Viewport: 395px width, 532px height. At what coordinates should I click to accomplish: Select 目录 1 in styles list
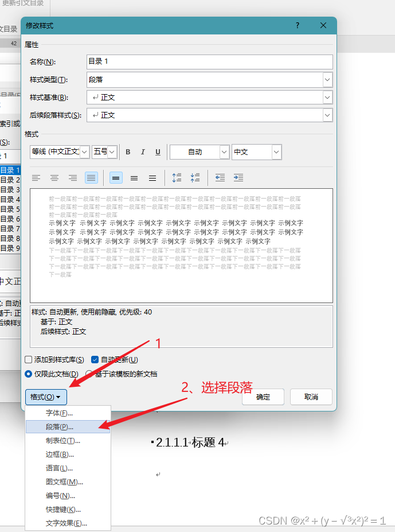10,170
